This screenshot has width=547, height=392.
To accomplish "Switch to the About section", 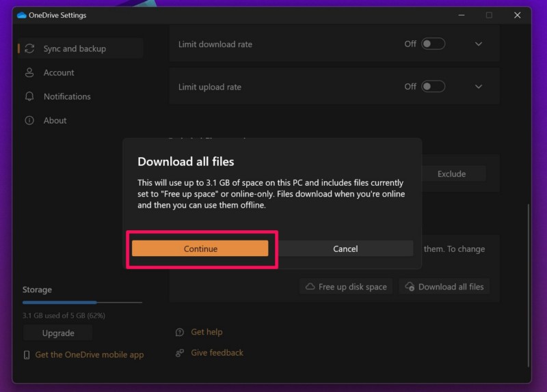I will [x=55, y=120].
